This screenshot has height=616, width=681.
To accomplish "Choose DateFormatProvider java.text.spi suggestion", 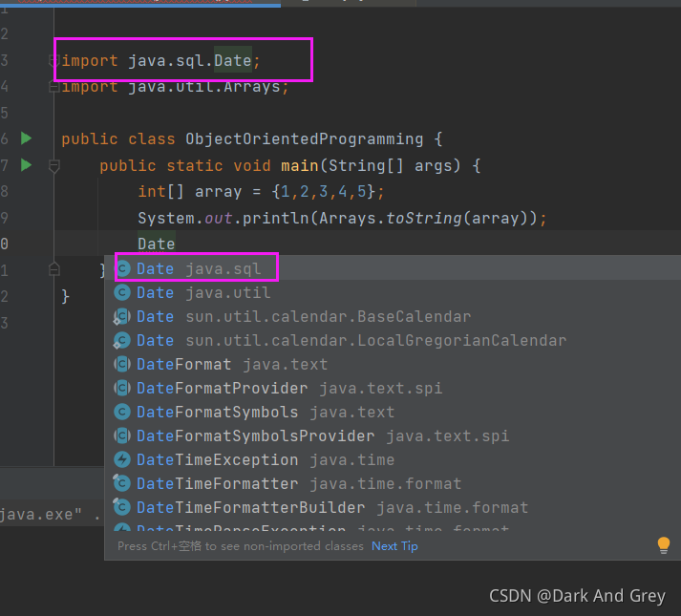I will click(x=393, y=388).
